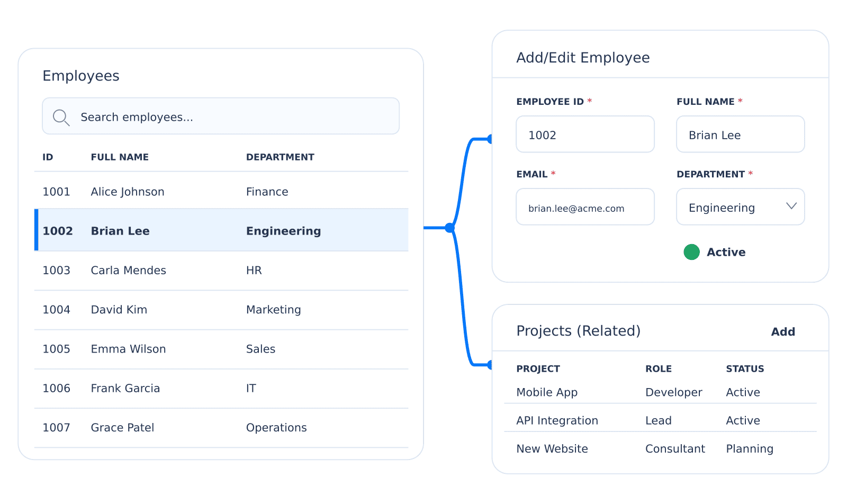Click the Email input field

tap(585, 207)
